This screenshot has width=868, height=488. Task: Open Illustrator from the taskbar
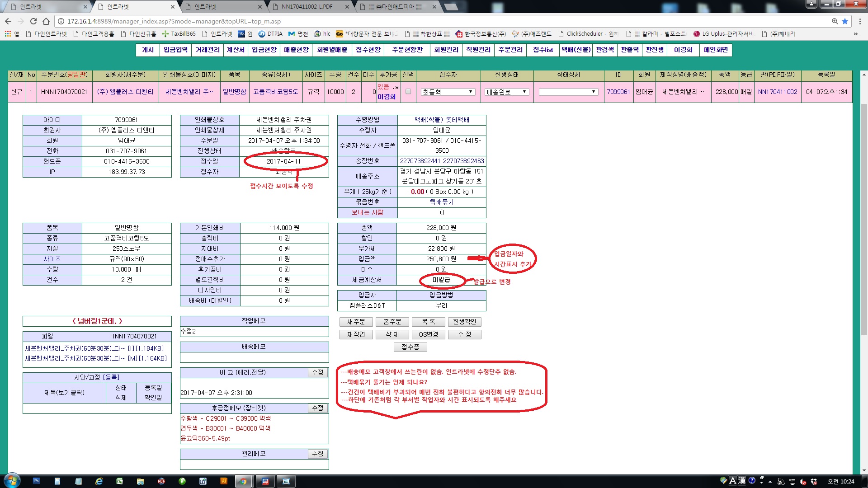[223, 481]
